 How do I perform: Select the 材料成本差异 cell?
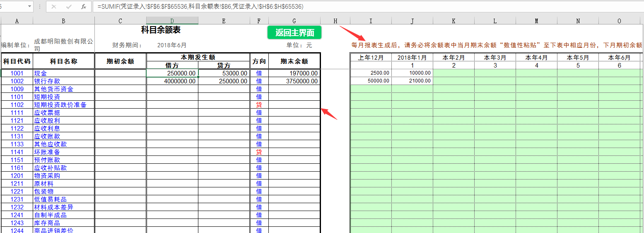pyautogui.click(x=64, y=207)
